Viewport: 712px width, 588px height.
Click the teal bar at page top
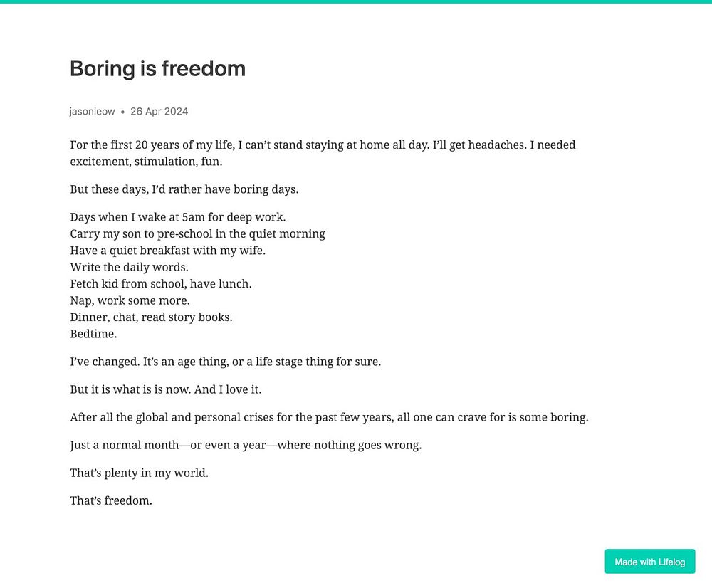(356, 1)
